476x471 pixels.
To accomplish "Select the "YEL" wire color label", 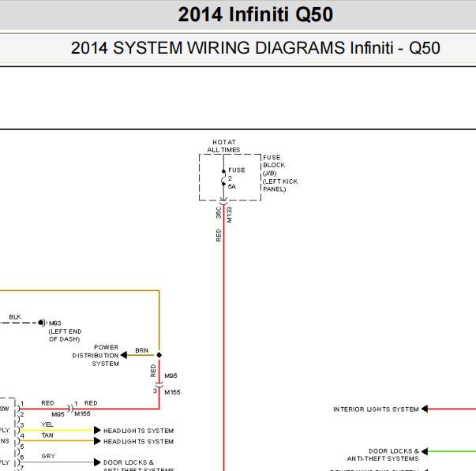I will (47, 424).
